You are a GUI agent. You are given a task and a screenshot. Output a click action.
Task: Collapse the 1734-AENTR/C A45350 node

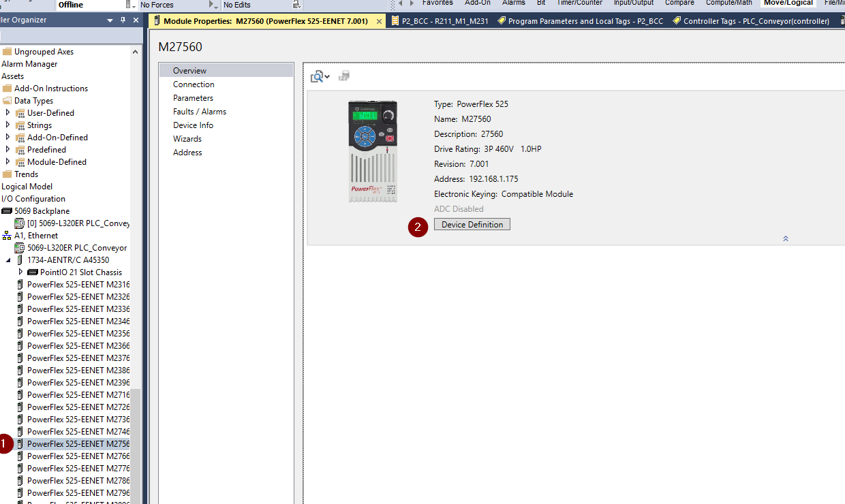[x=7, y=260]
